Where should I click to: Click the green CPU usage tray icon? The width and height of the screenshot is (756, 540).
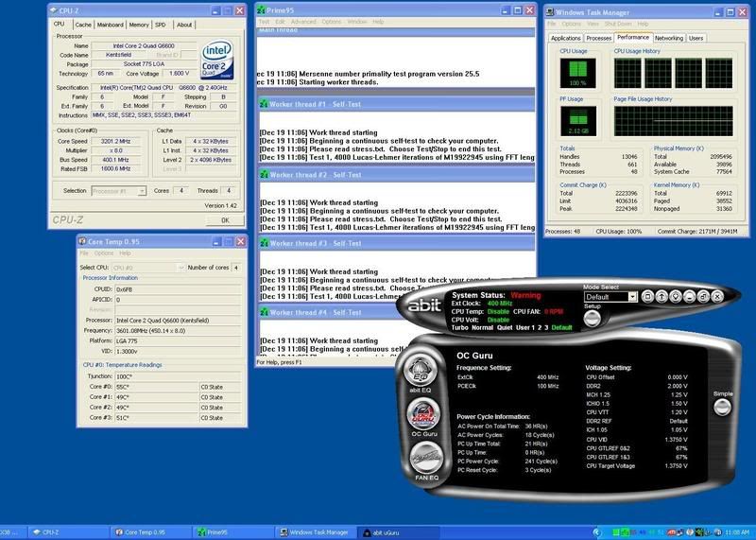(616, 532)
